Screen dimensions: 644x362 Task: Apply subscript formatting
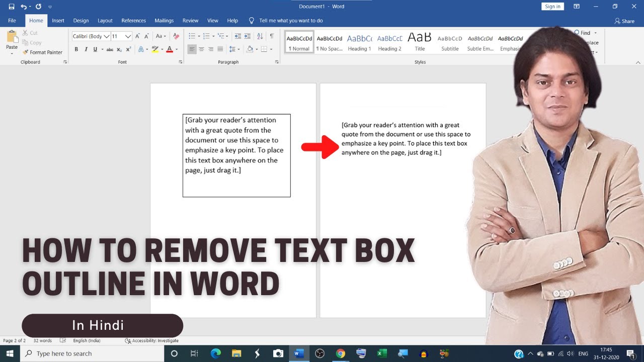[119, 49]
